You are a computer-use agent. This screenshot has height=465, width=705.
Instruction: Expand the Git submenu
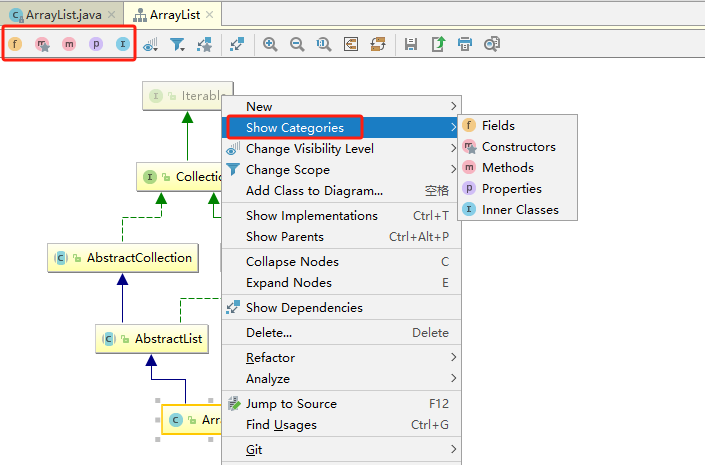pyautogui.click(x=342, y=450)
